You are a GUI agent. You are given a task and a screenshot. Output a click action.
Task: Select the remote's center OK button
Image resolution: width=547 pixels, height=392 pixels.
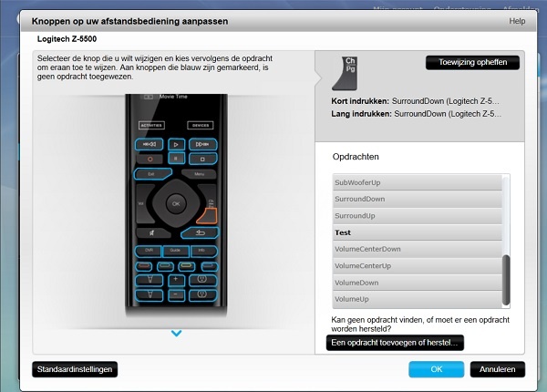click(176, 203)
